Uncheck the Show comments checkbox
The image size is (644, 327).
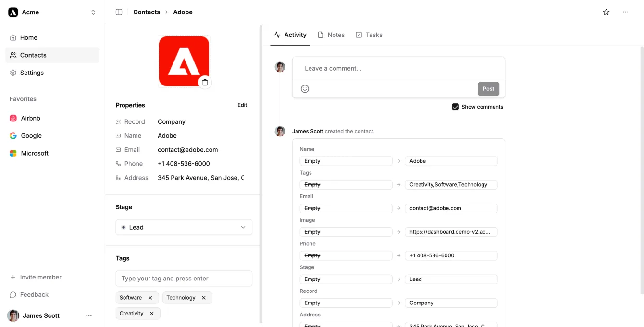(x=455, y=107)
